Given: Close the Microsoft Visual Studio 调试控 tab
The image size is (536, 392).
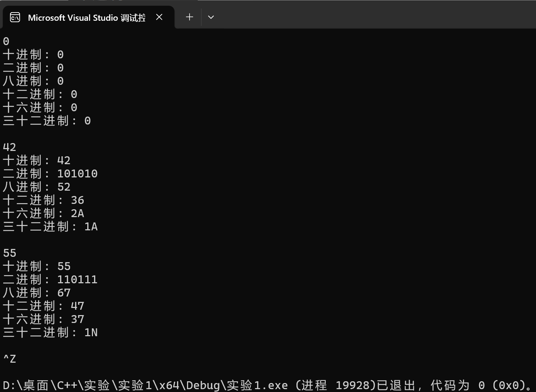Looking at the screenshot, I should coord(159,17).
